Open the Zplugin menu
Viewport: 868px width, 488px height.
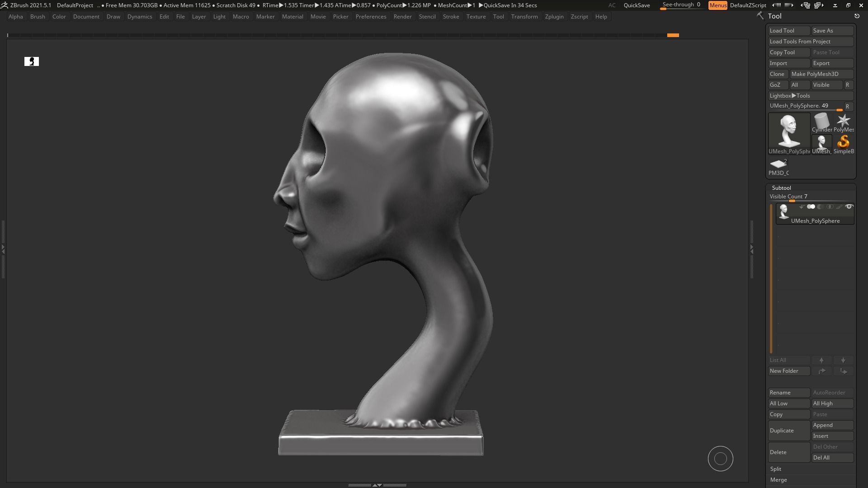point(554,17)
